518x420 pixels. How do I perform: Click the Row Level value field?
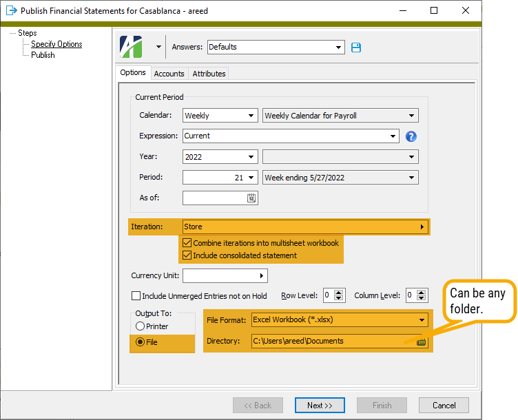[x=329, y=295]
